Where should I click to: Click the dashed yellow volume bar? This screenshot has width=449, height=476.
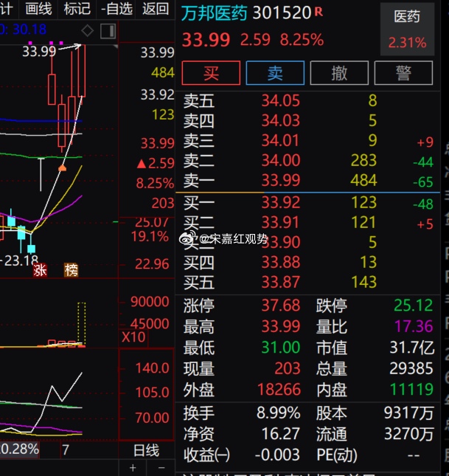pos(82,324)
